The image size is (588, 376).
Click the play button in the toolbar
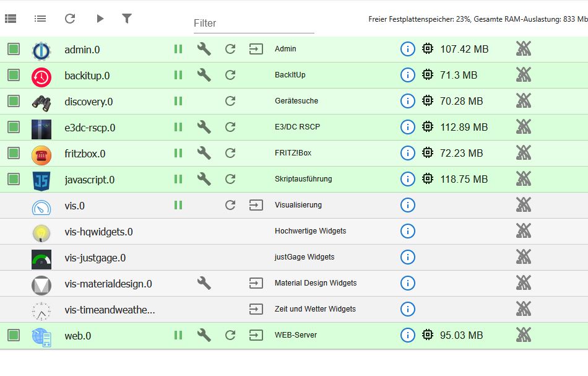(x=100, y=19)
